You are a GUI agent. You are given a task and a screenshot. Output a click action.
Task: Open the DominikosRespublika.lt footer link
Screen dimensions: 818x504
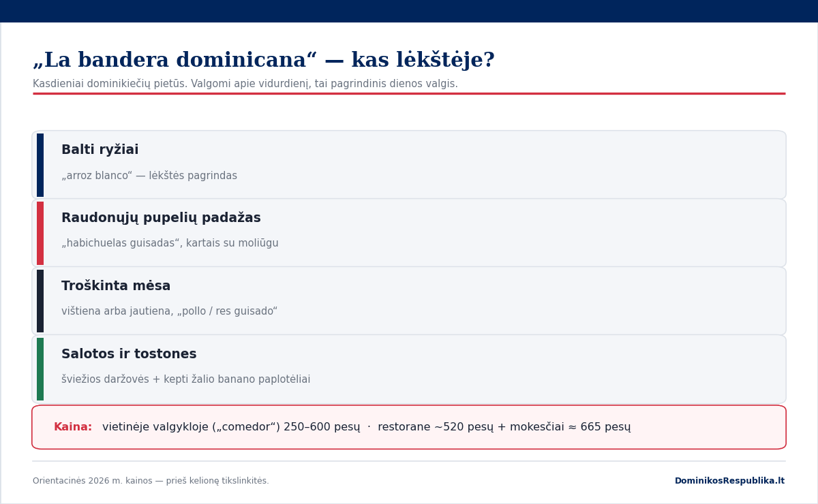[729, 481]
